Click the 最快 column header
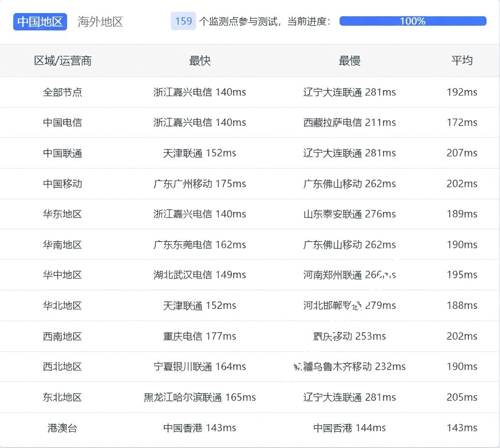This screenshot has width=500, height=448. tap(200, 61)
